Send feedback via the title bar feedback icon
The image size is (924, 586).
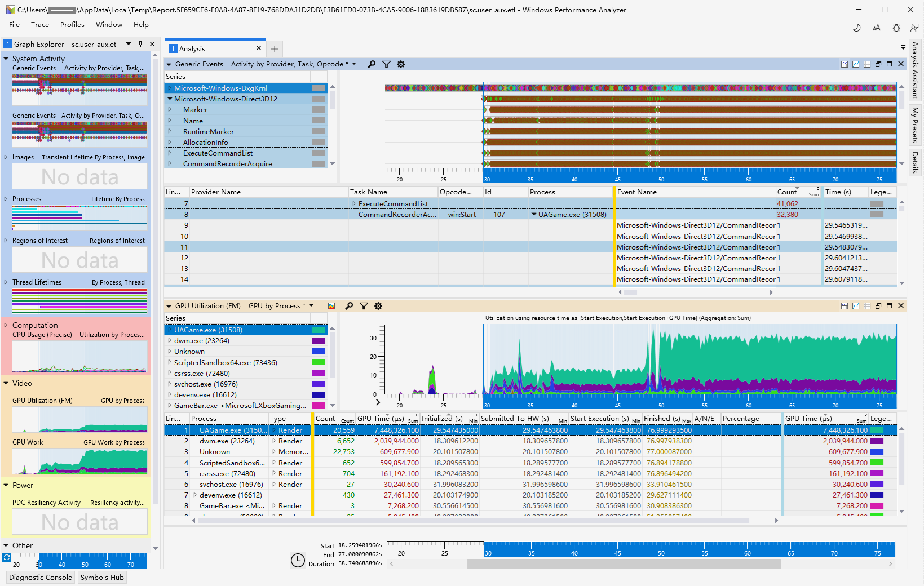[x=915, y=27]
